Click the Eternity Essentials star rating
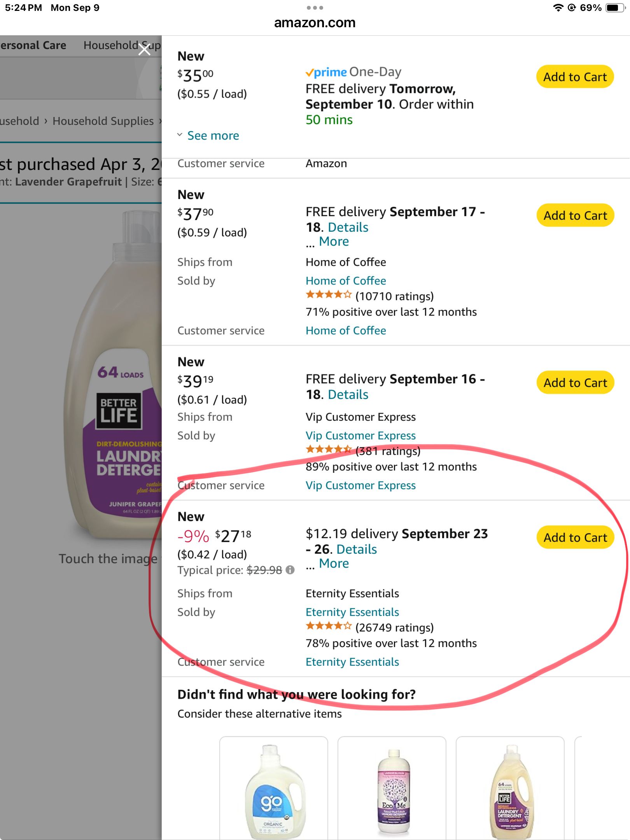The height and width of the screenshot is (840, 630). [329, 626]
